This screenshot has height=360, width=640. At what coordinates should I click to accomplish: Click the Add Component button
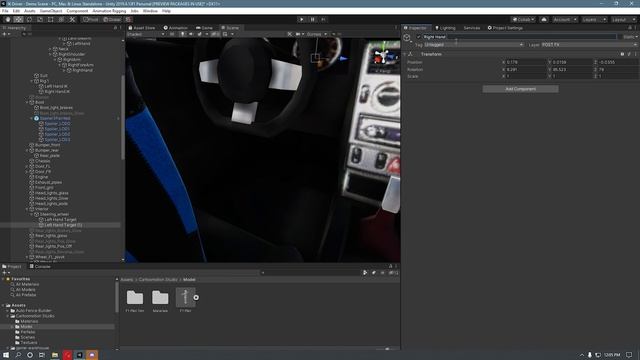pos(520,89)
